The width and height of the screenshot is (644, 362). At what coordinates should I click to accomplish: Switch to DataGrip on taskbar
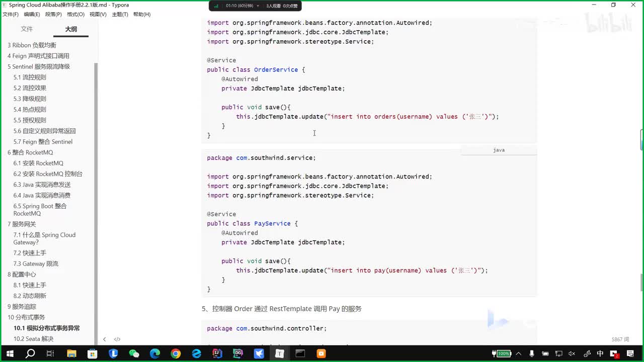tap(238, 353)
